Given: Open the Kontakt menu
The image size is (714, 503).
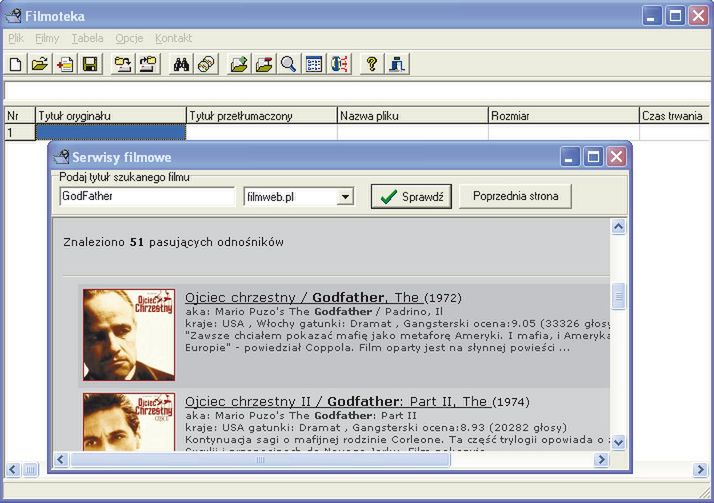Looking at the screenshot, I should [173, 38].
